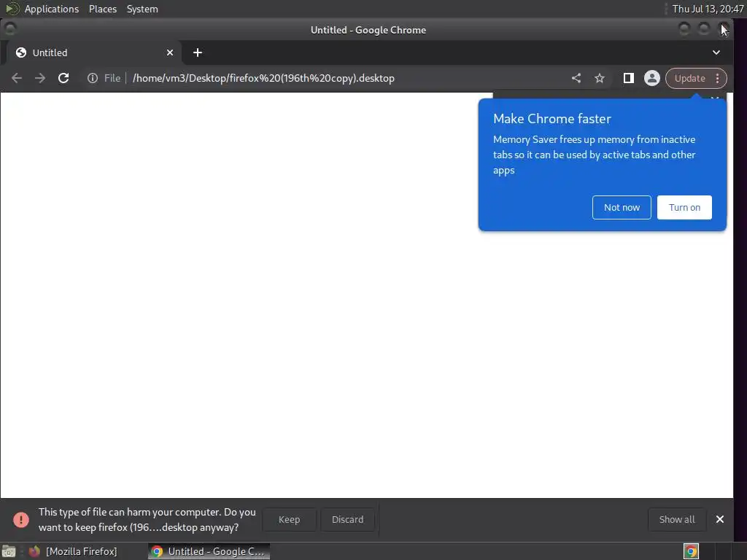Keep the downloaded desktop file
Image resolution: width=747 pixels, height=560 pixels.
(289, 519)
